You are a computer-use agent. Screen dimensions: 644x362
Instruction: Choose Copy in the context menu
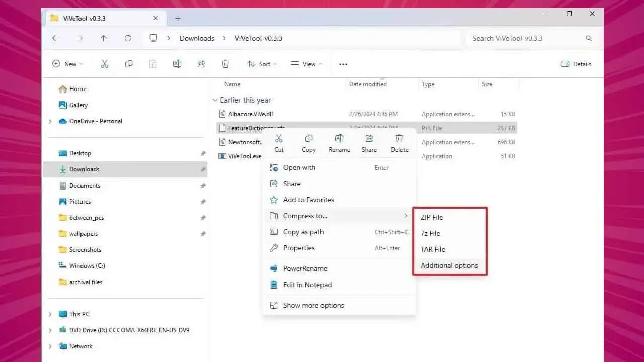click(x=309, y=143)
